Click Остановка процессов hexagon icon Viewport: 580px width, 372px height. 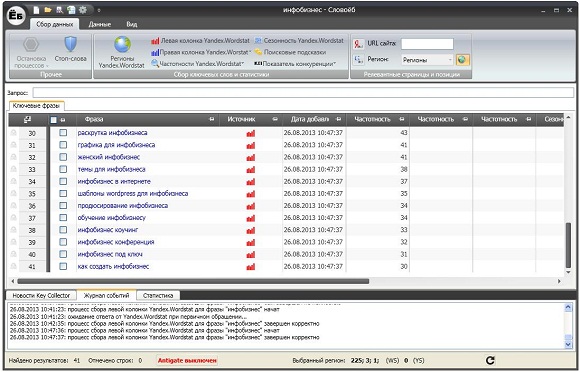31,44
